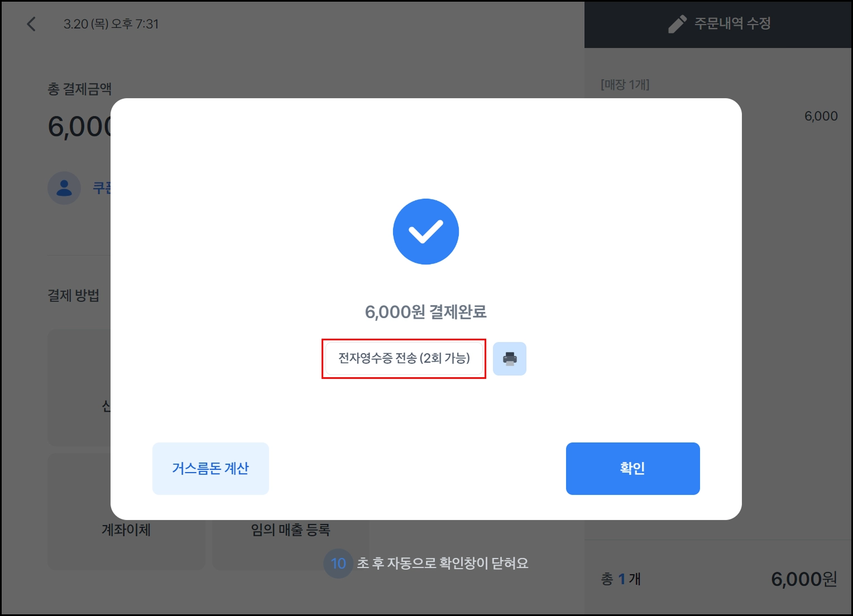Image resolution: width=853 pixels, height=616 pixels.
Task: Click the 6,000원 결제완료 message
Action: [x=426, y=312]
